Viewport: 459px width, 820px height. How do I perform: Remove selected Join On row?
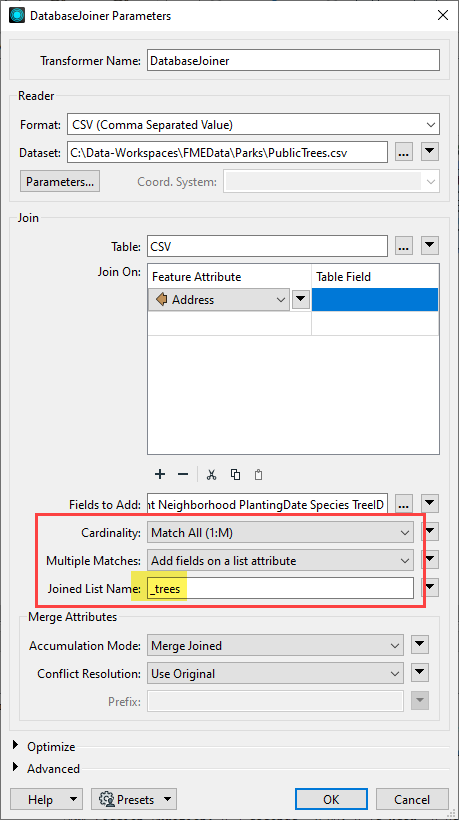[x=183, y=474]
